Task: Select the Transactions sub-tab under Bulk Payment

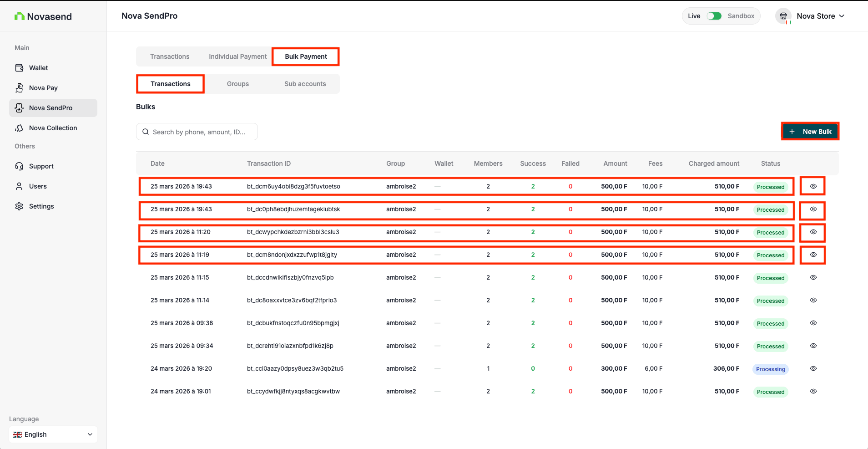Action: pyautogui.click(x=171, y=84)
